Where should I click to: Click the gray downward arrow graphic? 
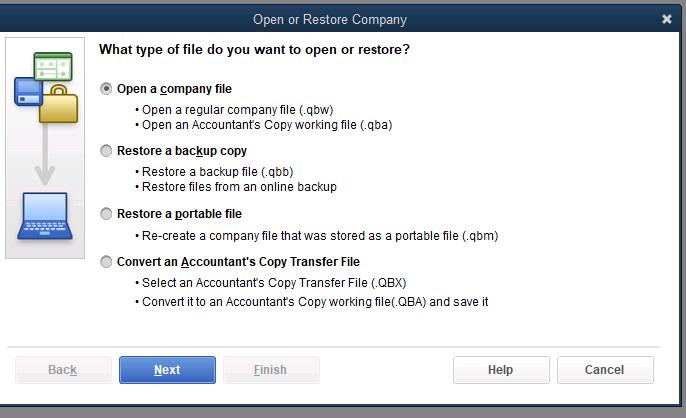tap(43, 159)
